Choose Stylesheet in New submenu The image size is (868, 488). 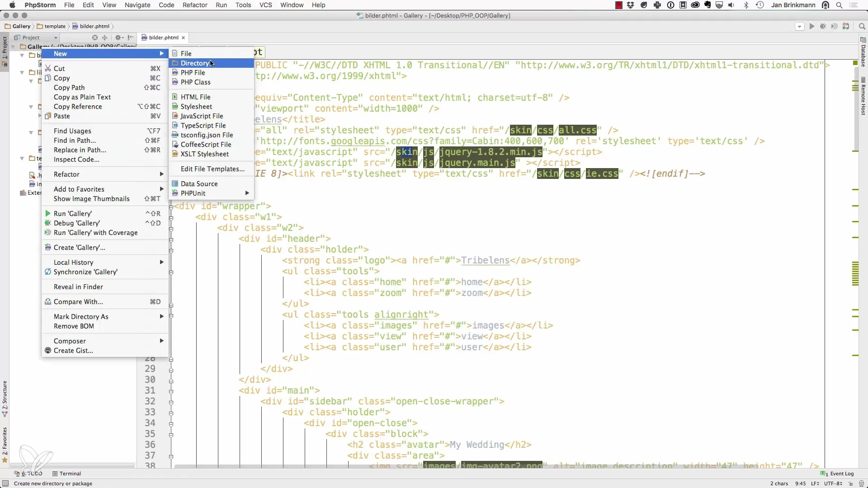tap(211, 107)
